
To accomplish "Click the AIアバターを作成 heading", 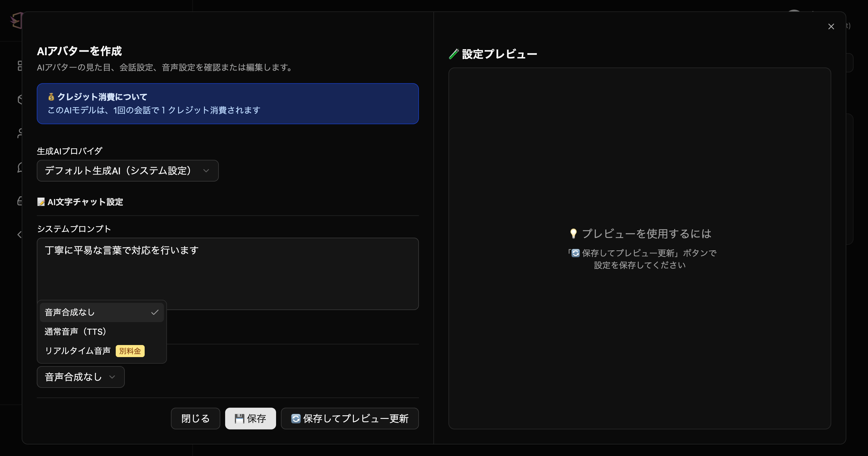I will point(79,51).
